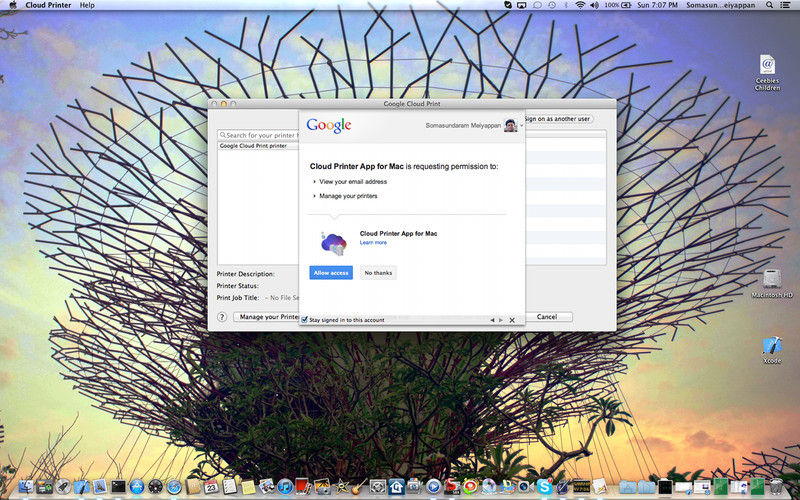Open App Store from the Dock
Image resolution: width=800 pixels, height=500 pixels.
tap(137, 487)
